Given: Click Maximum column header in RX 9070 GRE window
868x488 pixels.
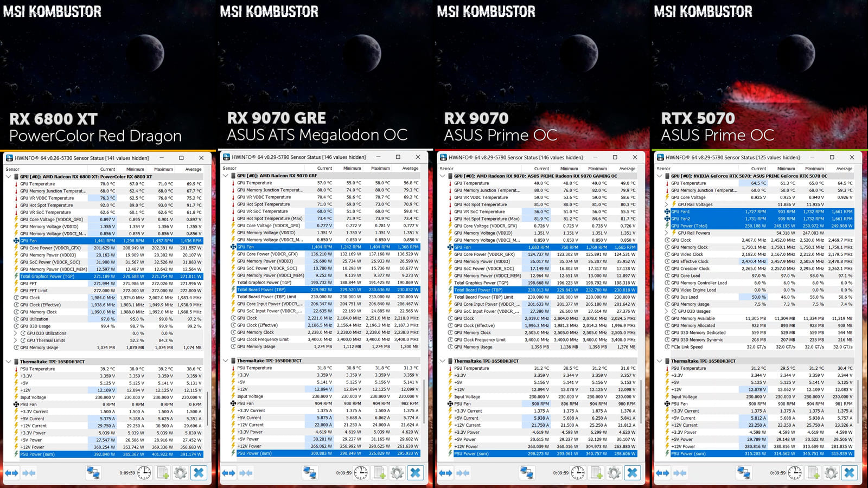Looking at the screenshot, I should coord(380,168).
